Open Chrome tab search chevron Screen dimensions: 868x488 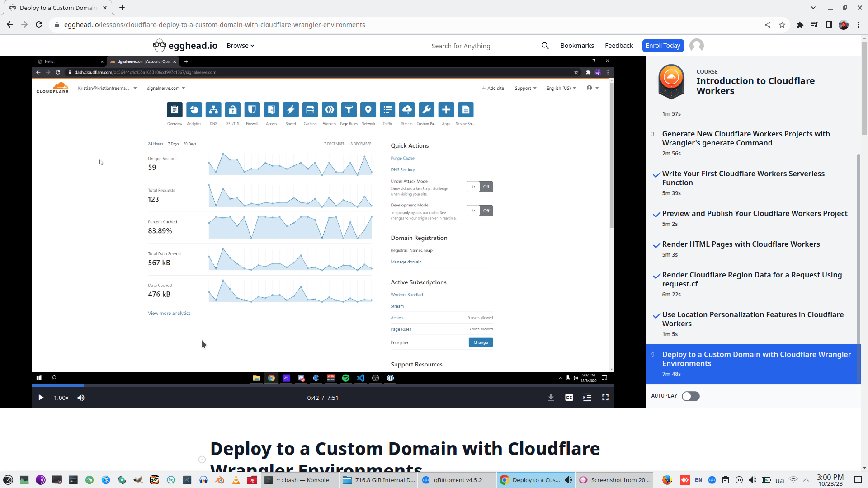[x=813, y=8]
